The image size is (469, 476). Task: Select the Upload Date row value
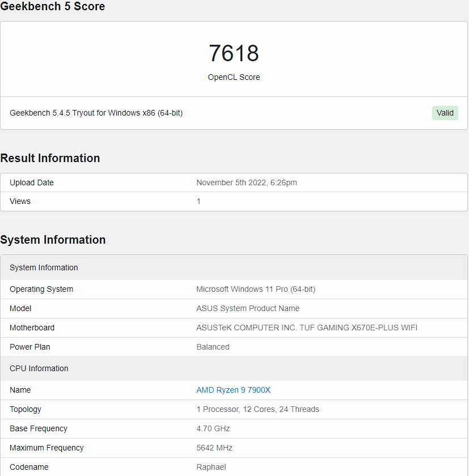(x=247, y=182)
